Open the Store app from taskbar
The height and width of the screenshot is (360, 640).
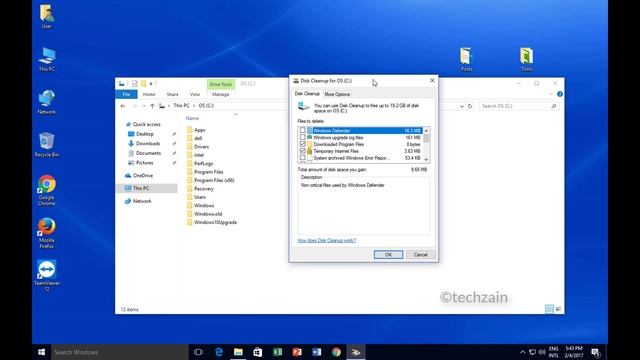pos(258,352)
